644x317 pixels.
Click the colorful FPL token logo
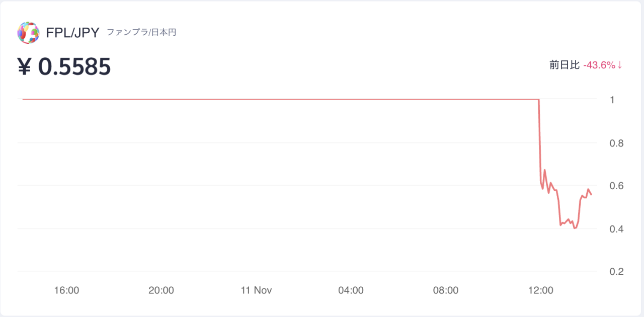click(28, 33)
